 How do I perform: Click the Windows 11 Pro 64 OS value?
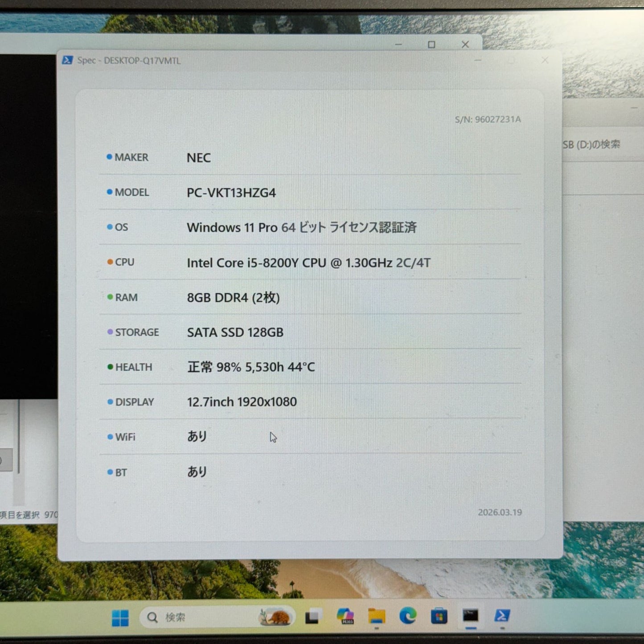(302, 227)
